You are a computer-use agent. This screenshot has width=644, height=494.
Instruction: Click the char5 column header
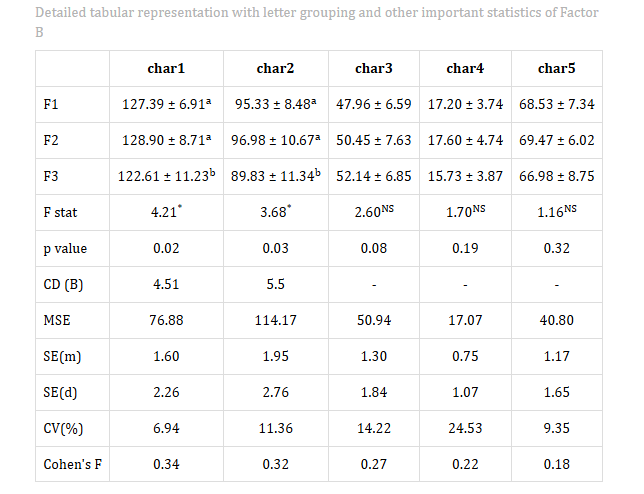tap(557, 68)
